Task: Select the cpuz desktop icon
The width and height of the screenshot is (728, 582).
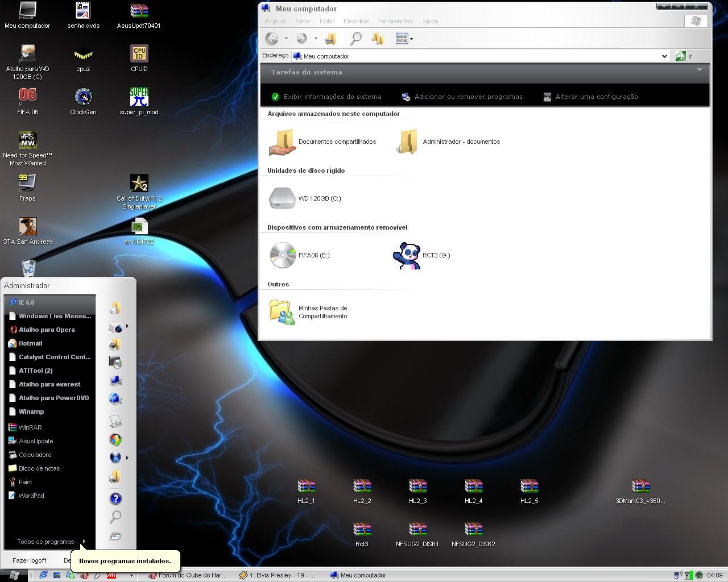Action: click(83, 59)
